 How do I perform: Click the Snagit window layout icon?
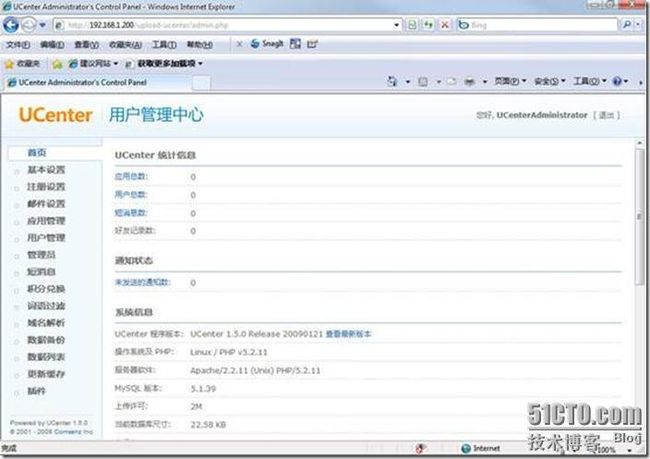295,44
